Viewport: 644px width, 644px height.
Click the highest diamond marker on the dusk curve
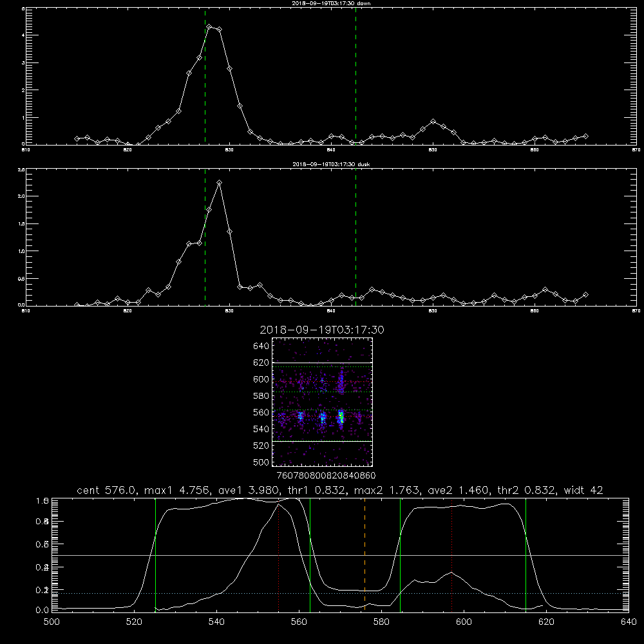pos(220,182)
